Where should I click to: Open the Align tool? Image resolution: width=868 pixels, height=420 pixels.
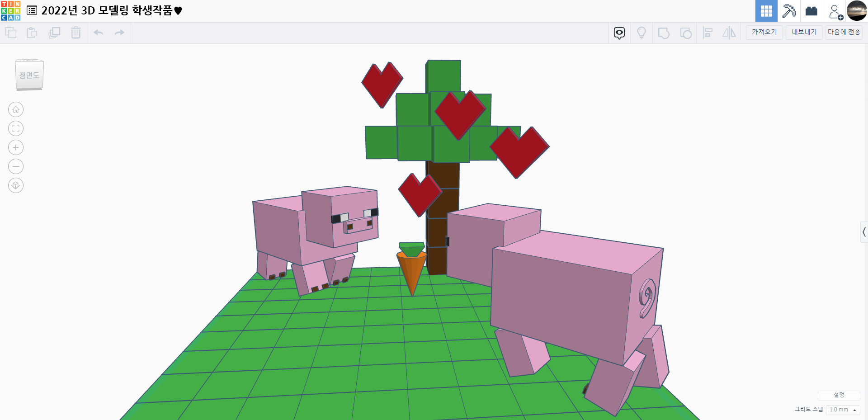click(708, 33)
